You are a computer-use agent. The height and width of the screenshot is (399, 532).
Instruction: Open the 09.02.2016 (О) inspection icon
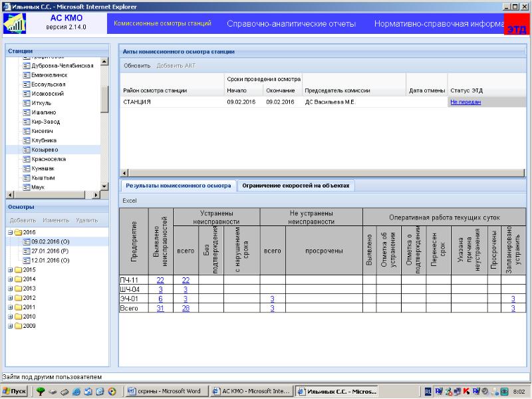pos(27,242)
